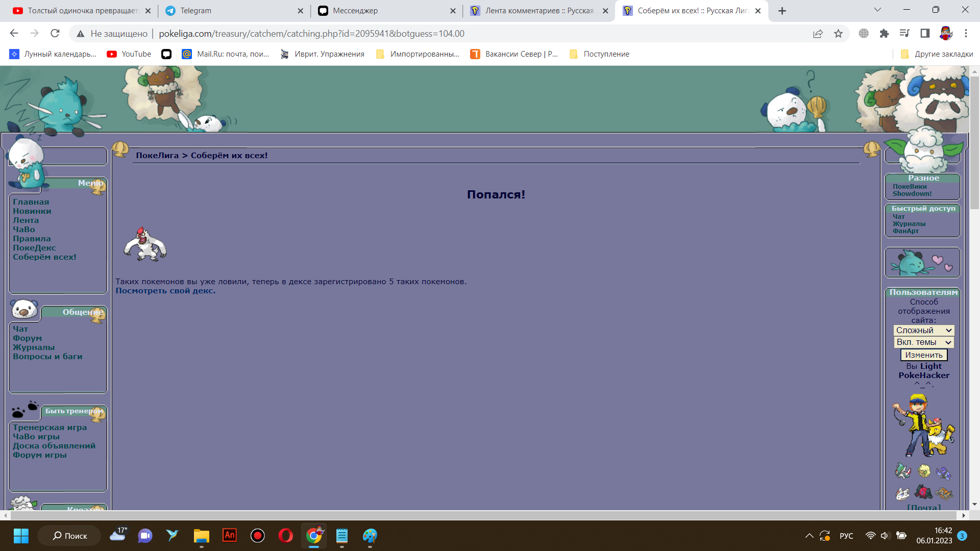Open the Правила menu link

(x=32, y=239)
